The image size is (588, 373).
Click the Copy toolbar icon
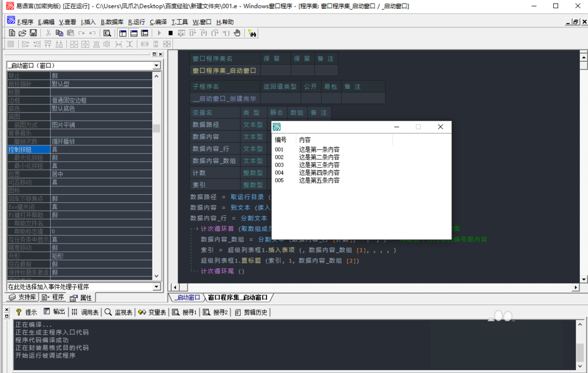coord(59,33)
